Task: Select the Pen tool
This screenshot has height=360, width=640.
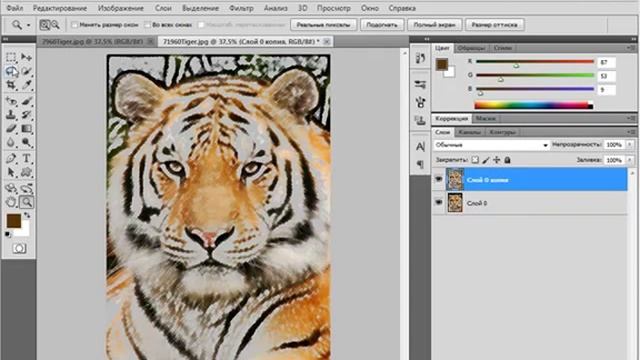Action: (x=11, y=158)
